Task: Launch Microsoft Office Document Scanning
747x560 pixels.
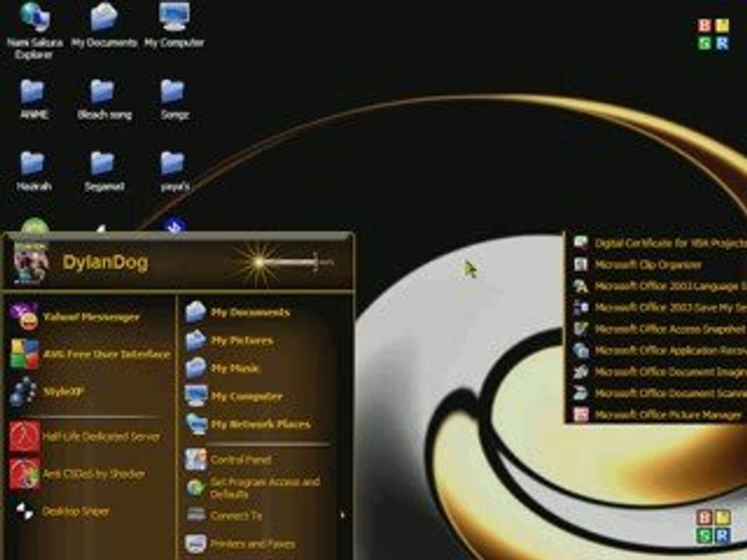Action: [659, 393]
